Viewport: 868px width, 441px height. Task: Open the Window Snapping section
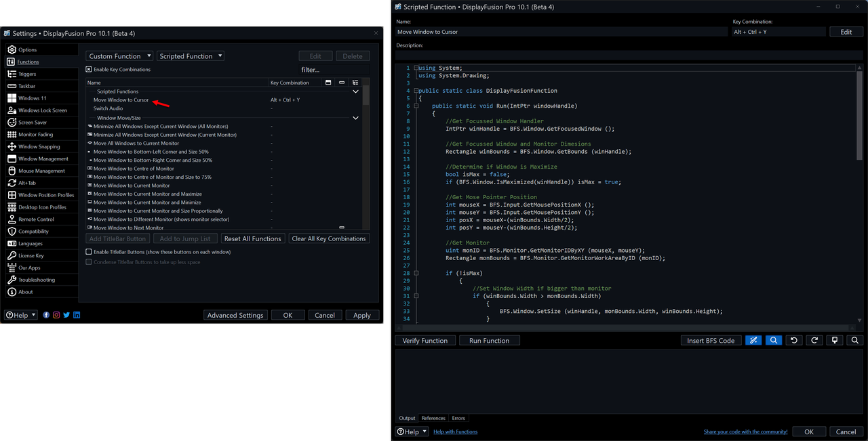41,146
